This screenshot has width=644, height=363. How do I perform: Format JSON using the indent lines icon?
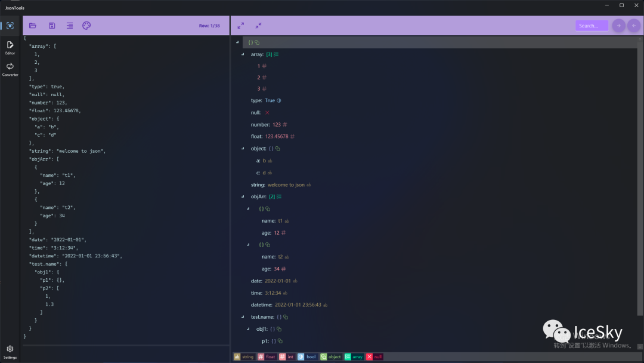[x=70, y=26]
